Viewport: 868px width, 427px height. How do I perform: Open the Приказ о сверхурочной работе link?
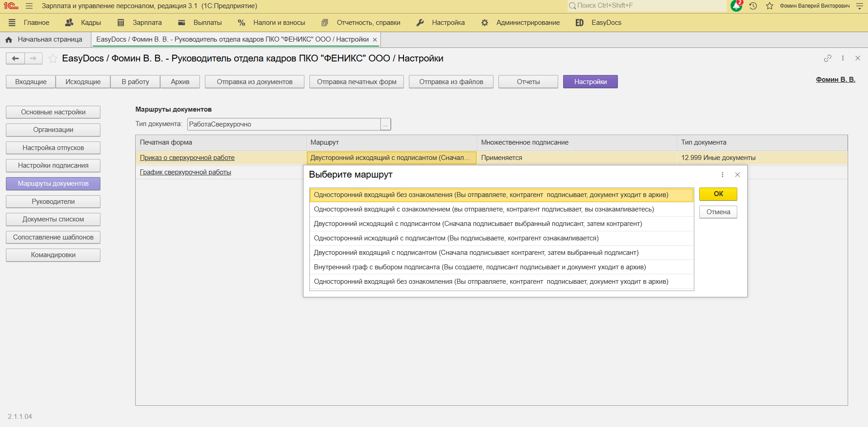[187, 158]
